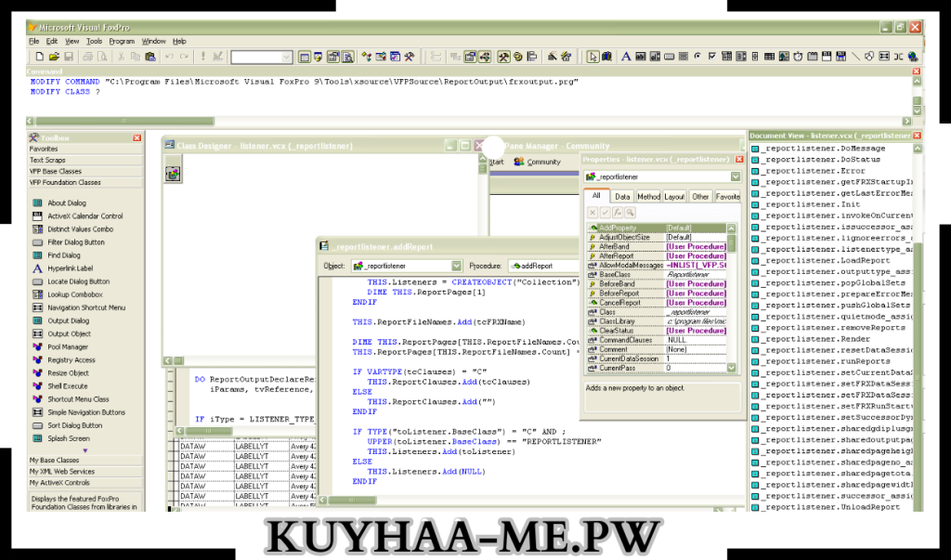The image size is (951, 560).
Task: Pick Hyperlink Label in Toolbox
Action: (x=71, y=268)
